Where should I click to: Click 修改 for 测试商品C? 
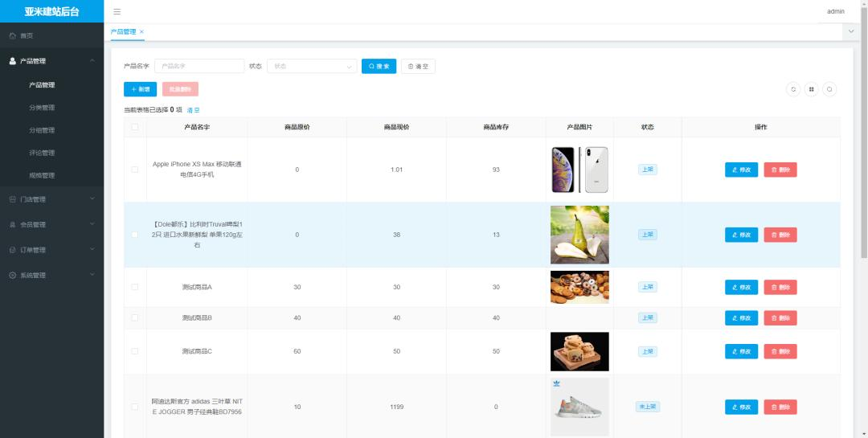741,352
